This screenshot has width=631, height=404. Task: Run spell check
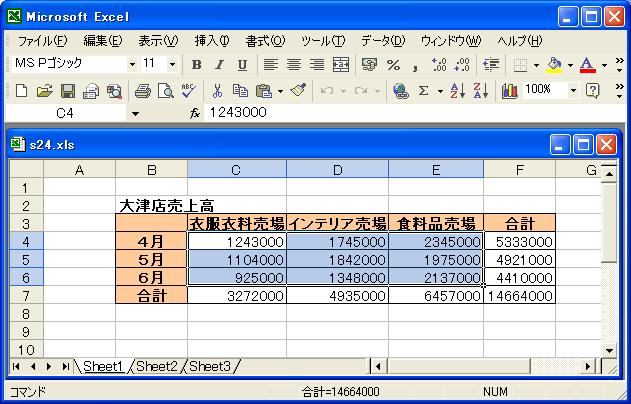(188, 91)
